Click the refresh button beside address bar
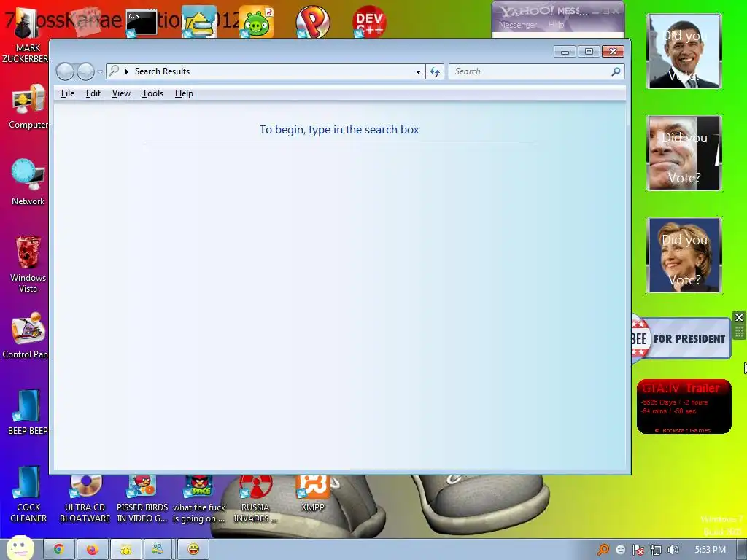The width and height of the screenshot is (747, 560). pyautogui.click(x=435, y=71)
